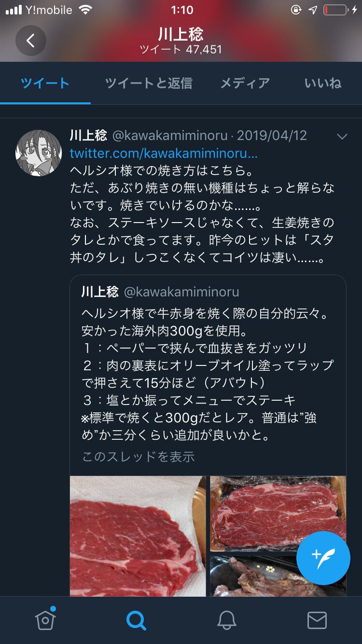
Task: Tap 川上稔's profile avatar
Action: point(39,153)
